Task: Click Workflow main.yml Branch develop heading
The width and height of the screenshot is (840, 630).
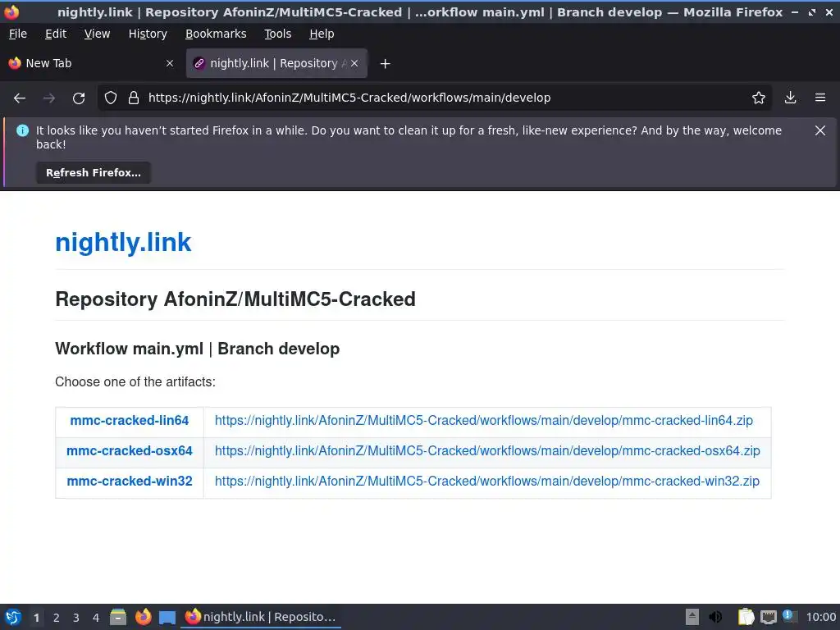Action: point(197,349)
